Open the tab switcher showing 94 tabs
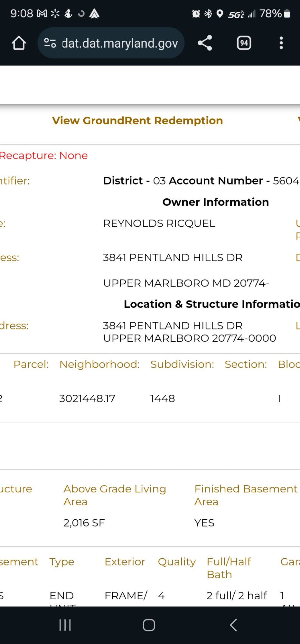The image size is (300, 644). tap(244, 43)
